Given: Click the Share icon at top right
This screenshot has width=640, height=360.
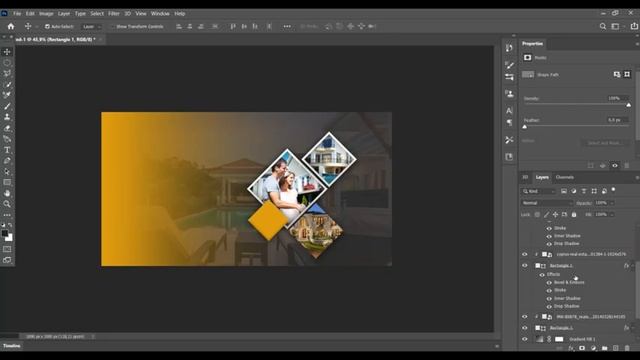Looking at the screenshot, I should [x=634, y=26].
